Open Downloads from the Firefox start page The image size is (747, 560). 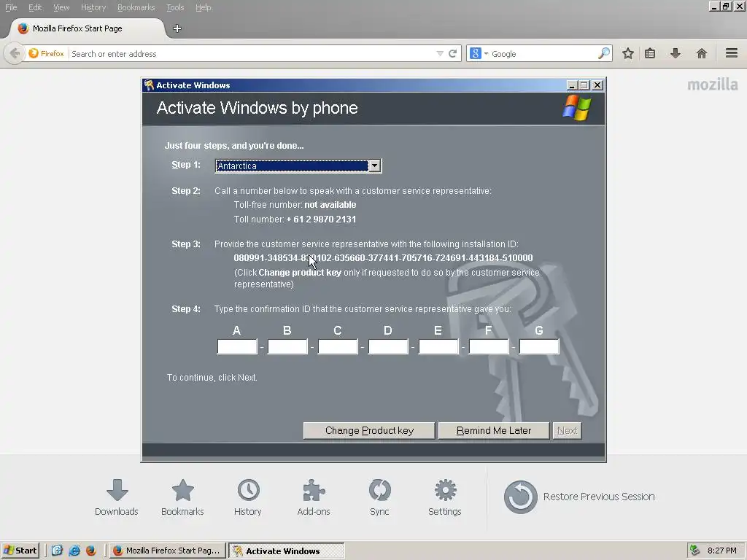click(116, 497)
